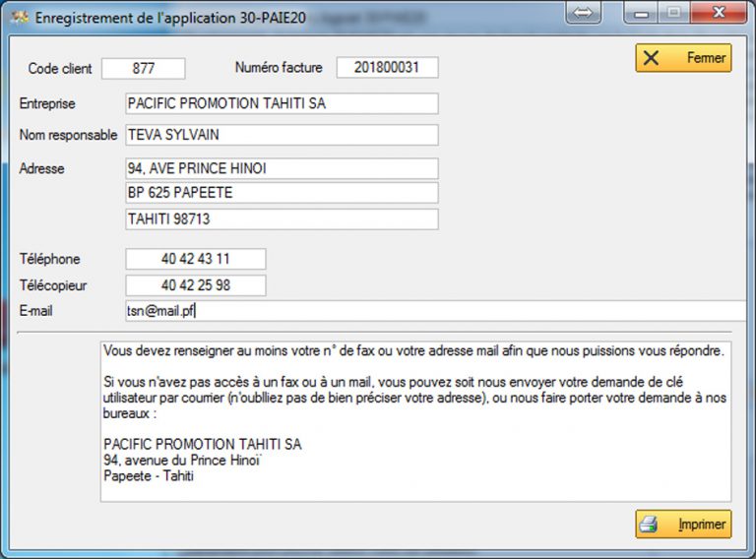This screenshot has height=559, width=756.
Task: Click the Imprimer button
Action: pos(683,524)
